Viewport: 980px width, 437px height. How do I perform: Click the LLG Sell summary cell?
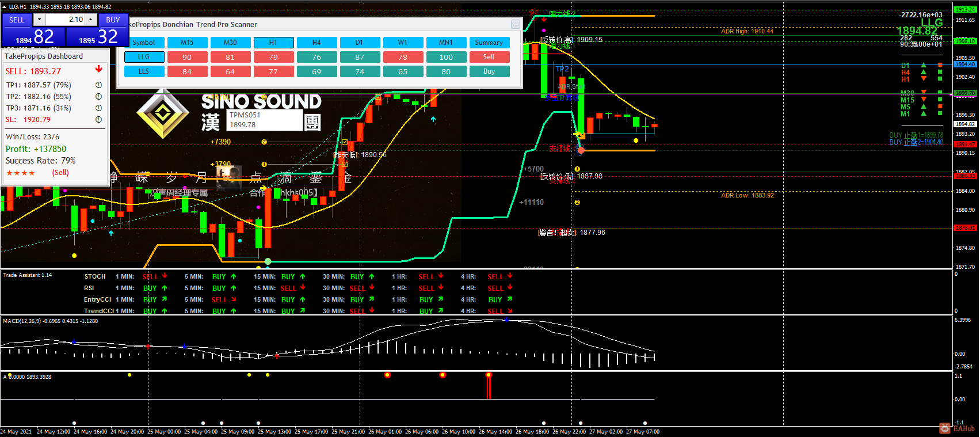(489, 57)
